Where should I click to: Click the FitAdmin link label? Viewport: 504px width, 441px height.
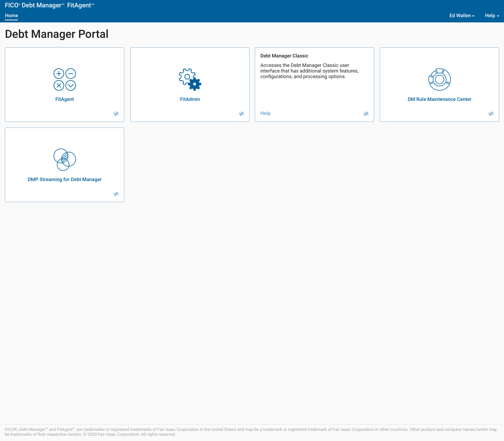pos(190,99)
